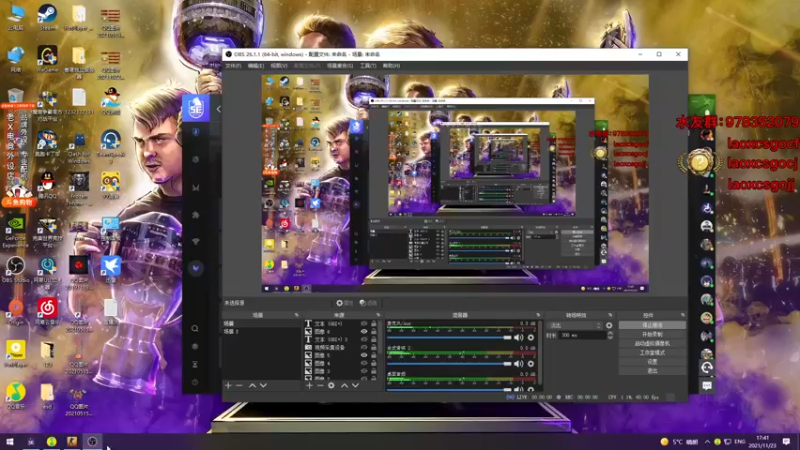Image resolution: width=800 pixels, height=450 pixels.
Task: Open the OBS Studio desktop shortcut
Action: pos(15,269)
